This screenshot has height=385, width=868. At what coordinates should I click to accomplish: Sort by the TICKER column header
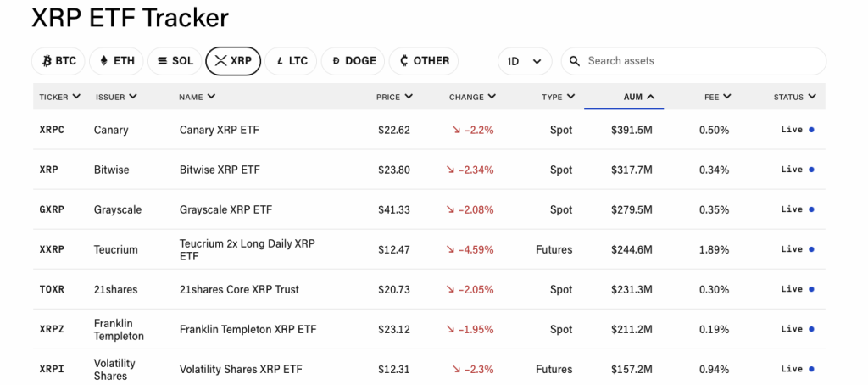coord(59,97)
